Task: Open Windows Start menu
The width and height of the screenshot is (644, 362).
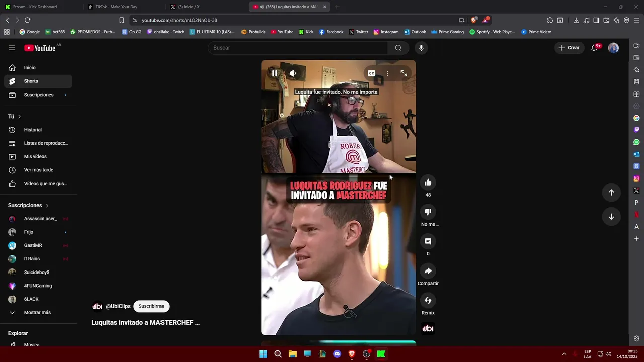Action: [263, 354]
